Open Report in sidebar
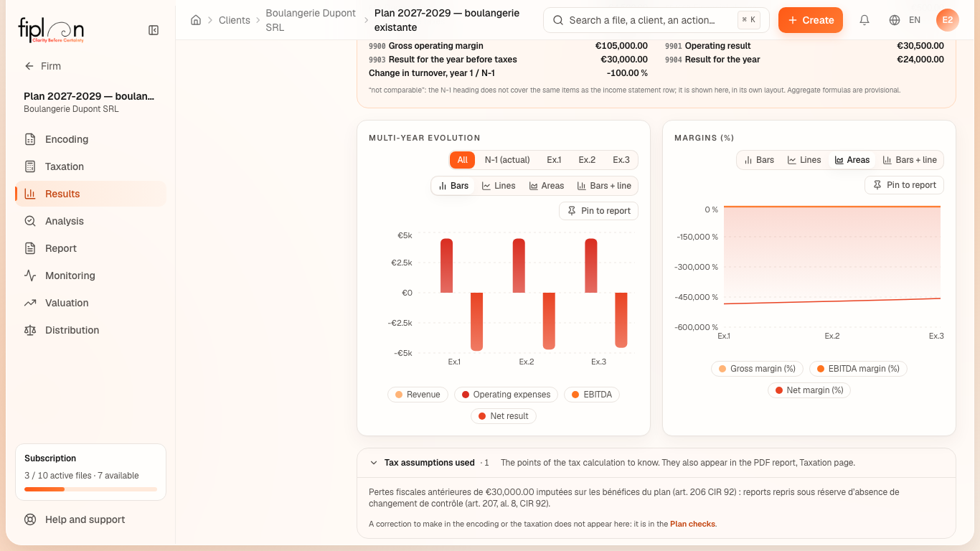Viewport: 980px width, 551px height. (90, 248)
